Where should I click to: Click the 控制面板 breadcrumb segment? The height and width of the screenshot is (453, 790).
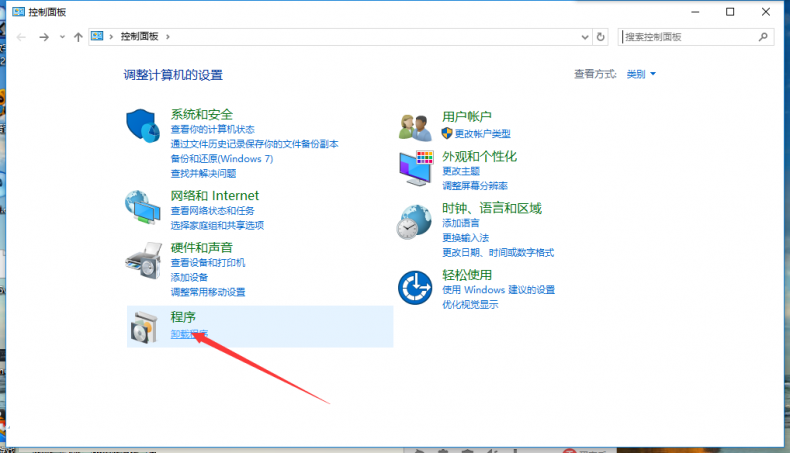point(140,36)
